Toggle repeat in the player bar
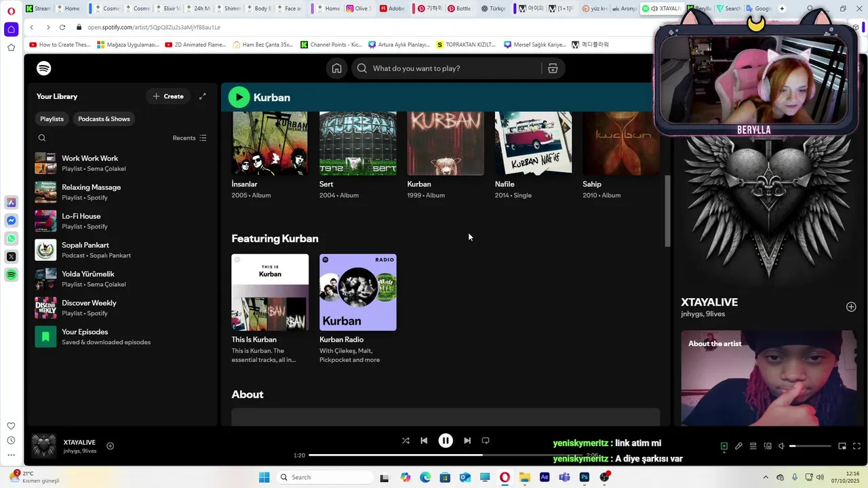This screenshot has width=868, height=488. coord(486,441)
